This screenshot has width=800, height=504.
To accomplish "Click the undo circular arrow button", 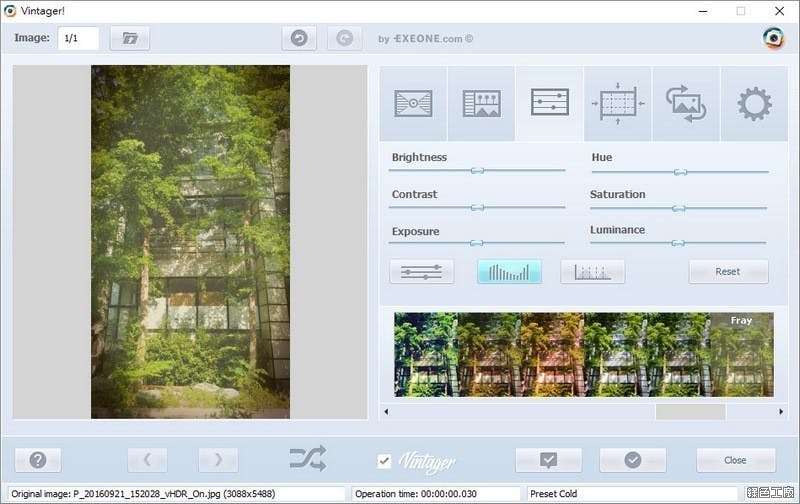I will click(x=299, y=38).
